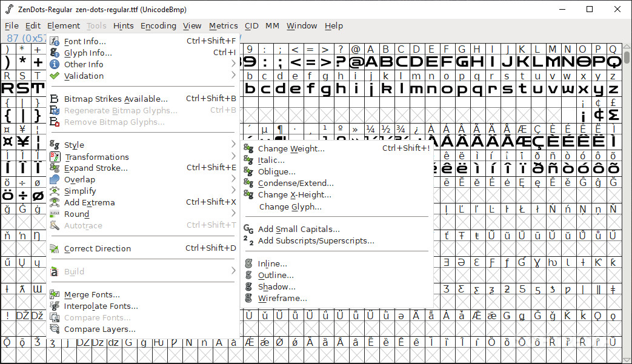Click the Add Small Capitals icon
Viewport: 632px width, 364px height.
point(248,229)
